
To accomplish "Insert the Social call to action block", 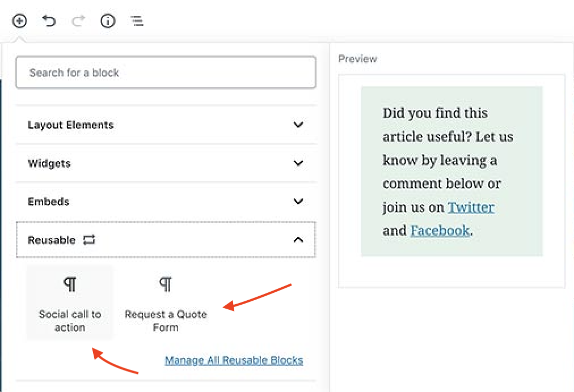I will [70, 302].
